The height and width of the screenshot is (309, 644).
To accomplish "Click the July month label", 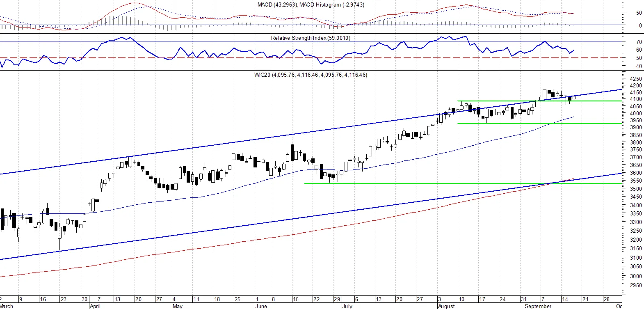I will pyautogui.click(x=347, y=306).
